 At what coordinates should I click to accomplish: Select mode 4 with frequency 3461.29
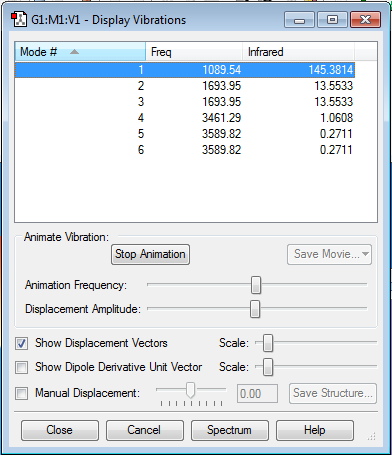tap(185, 118)
